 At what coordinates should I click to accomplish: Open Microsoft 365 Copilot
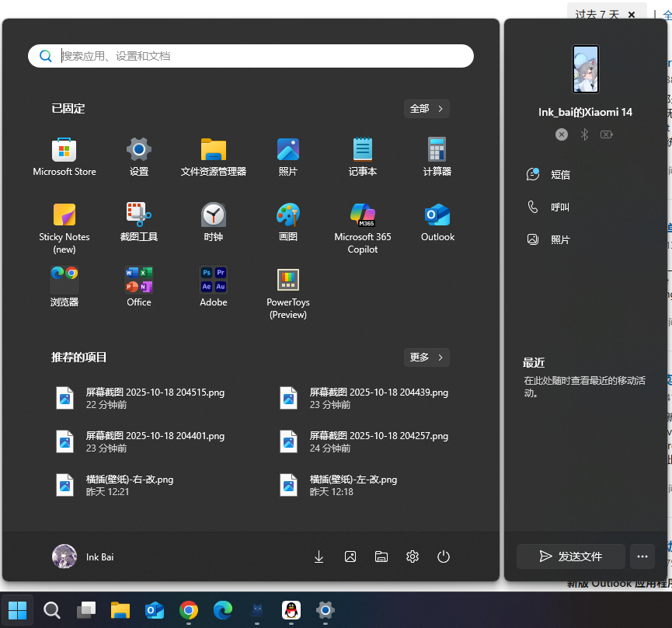[x=363, y=228]
